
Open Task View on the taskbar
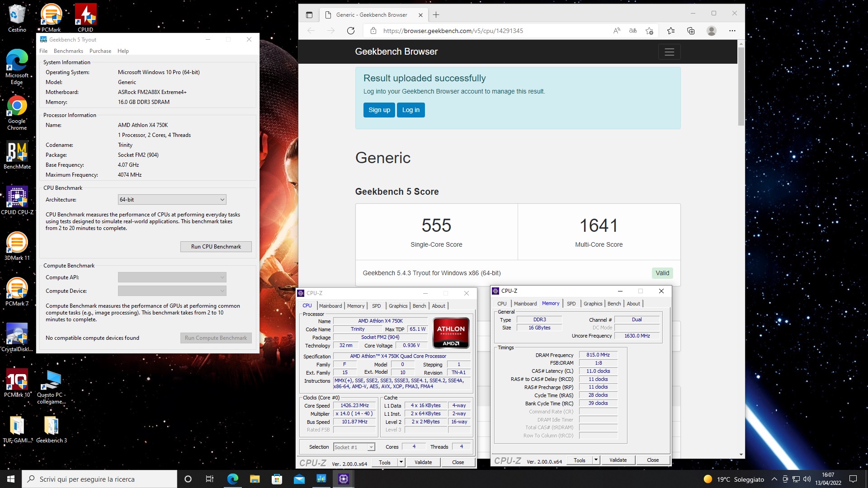coord(209,479)
